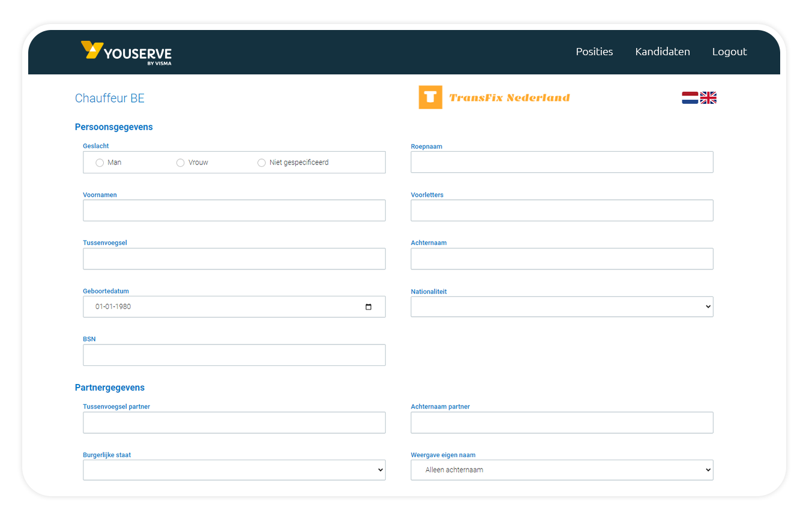Click into the Voorletters field
This screenshot has width=812, height=510.
(562, 211)
